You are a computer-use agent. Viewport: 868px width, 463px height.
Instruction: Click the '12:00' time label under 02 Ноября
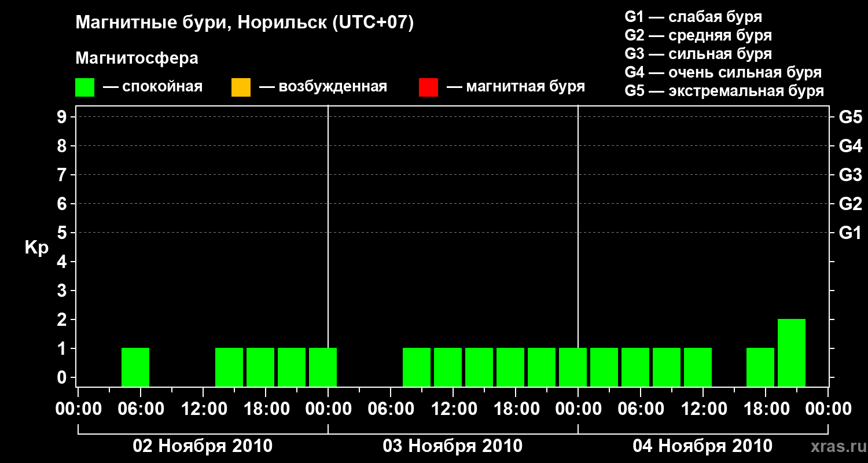click(x=203, y=409)
